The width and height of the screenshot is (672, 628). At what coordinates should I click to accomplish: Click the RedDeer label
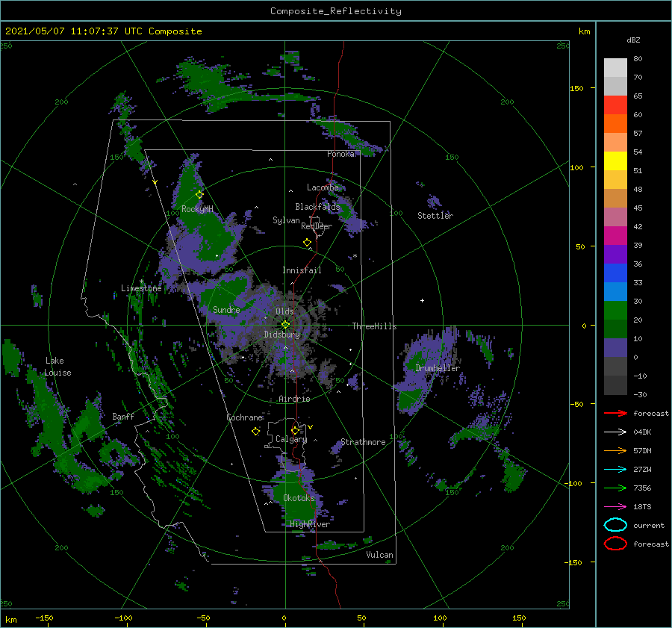(x=317, y=226)
